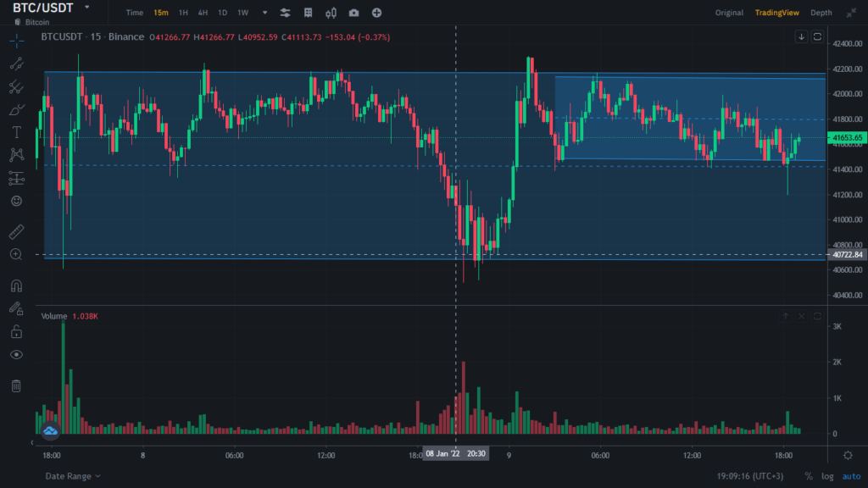Hide all drawings with eye icon

[x=16, y=354]
